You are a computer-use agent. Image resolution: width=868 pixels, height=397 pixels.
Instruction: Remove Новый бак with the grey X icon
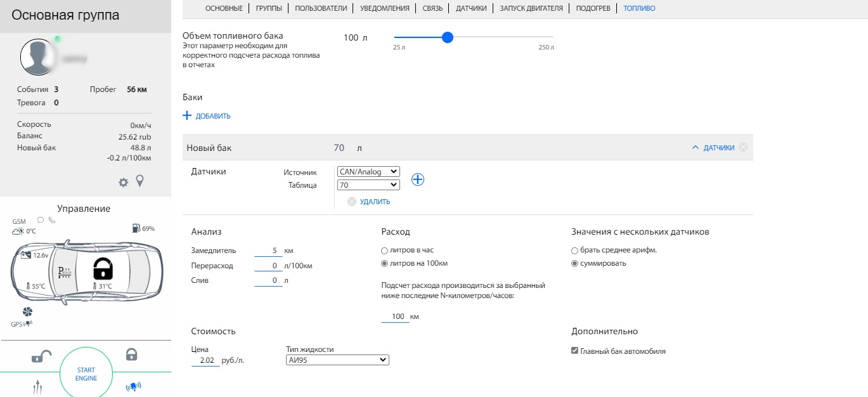pos(743,148)
